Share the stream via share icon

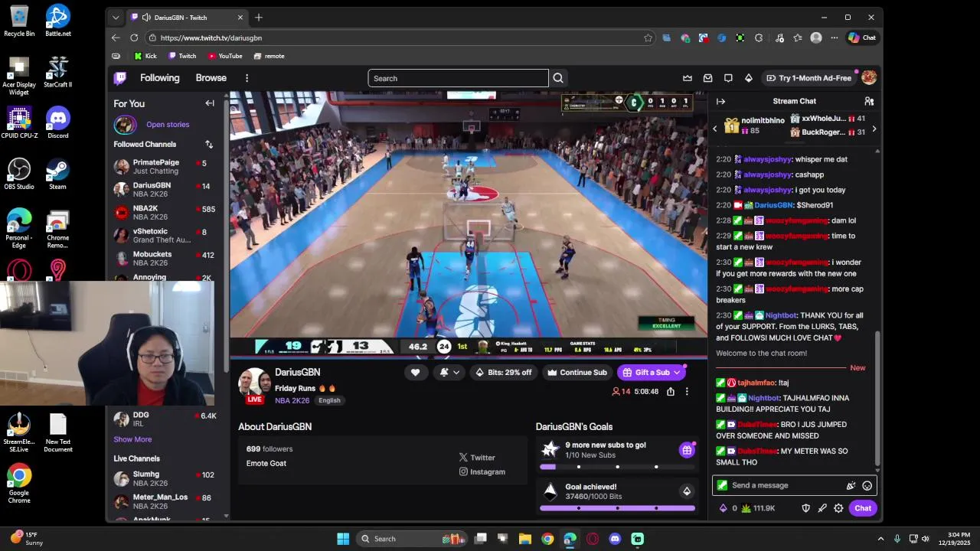point(671,391)
